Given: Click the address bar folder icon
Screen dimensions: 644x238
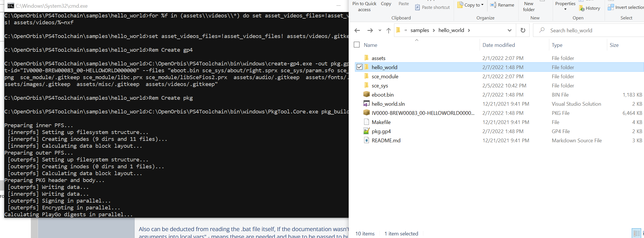Looking at the screenshot, I should pos(399,30).
